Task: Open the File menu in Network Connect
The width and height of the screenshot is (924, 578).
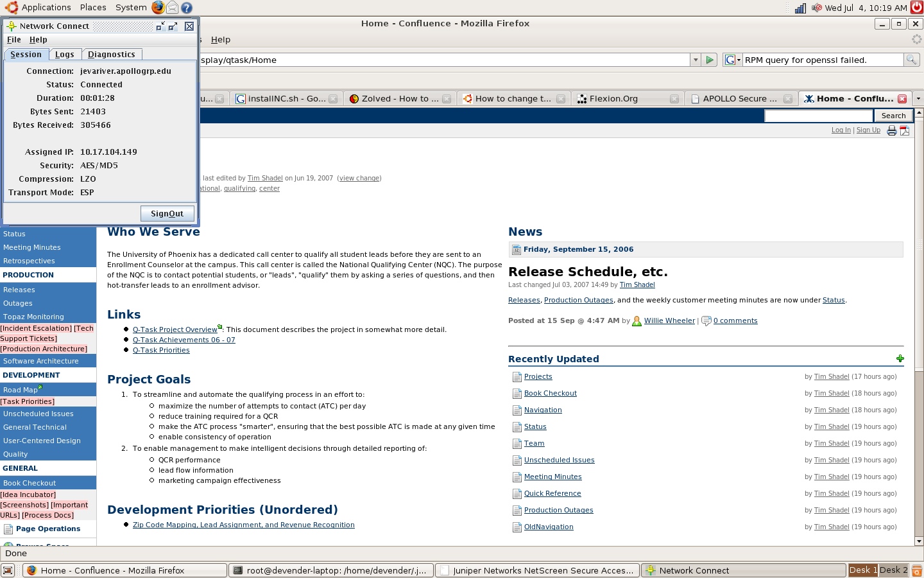Action: (x=14, y=40)
